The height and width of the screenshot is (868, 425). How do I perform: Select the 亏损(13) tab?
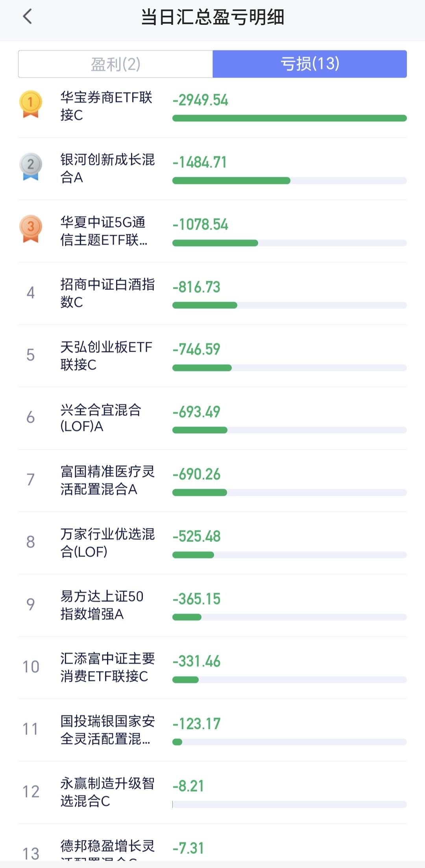point(310,64)
